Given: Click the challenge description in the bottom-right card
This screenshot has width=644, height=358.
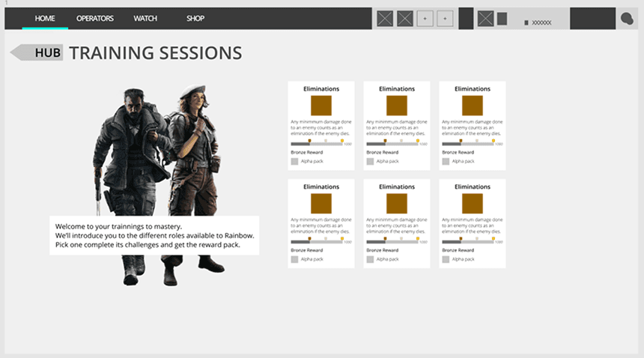Looking at the screenshot, I should tap(473, 225).
